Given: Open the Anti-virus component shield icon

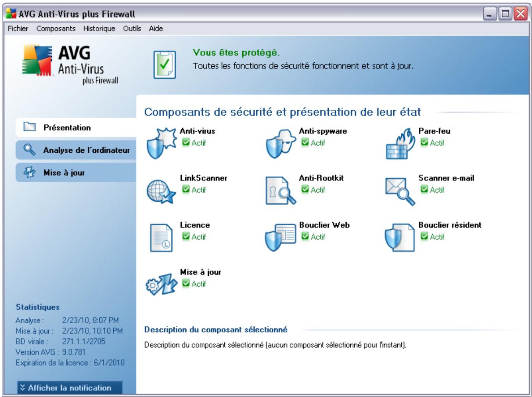Looking at the screenshot, I should tap(162, 144).
